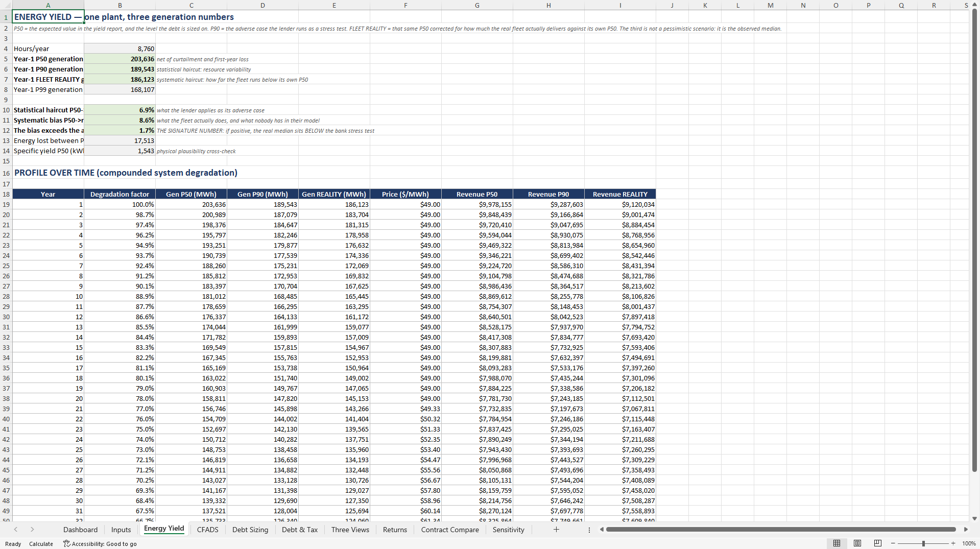The height and width of the screenshot is (549, 980).
Task: Click Year-1 P90 generation value 189,543
Action: (x=119, y=69)
